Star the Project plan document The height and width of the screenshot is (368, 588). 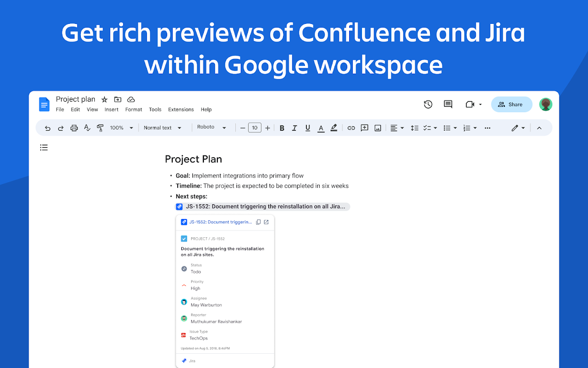(104, 99)
